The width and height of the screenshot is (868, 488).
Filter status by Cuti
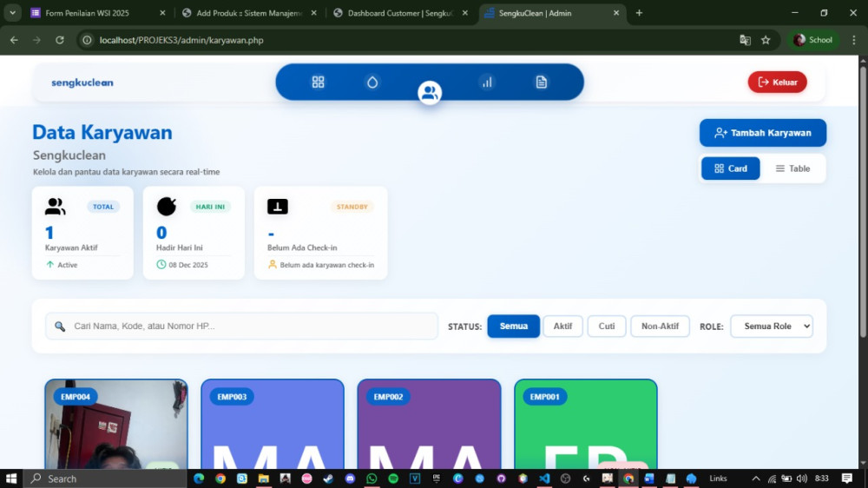point(607,326)
